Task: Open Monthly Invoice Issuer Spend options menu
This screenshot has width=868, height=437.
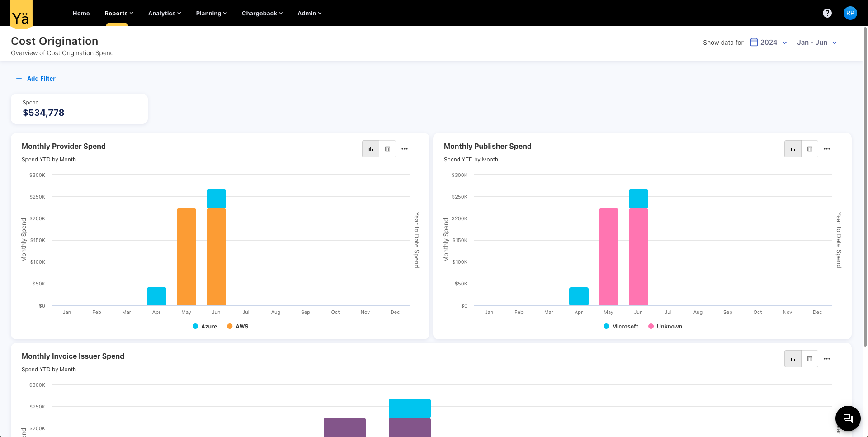Action: (x=826, y=359)
